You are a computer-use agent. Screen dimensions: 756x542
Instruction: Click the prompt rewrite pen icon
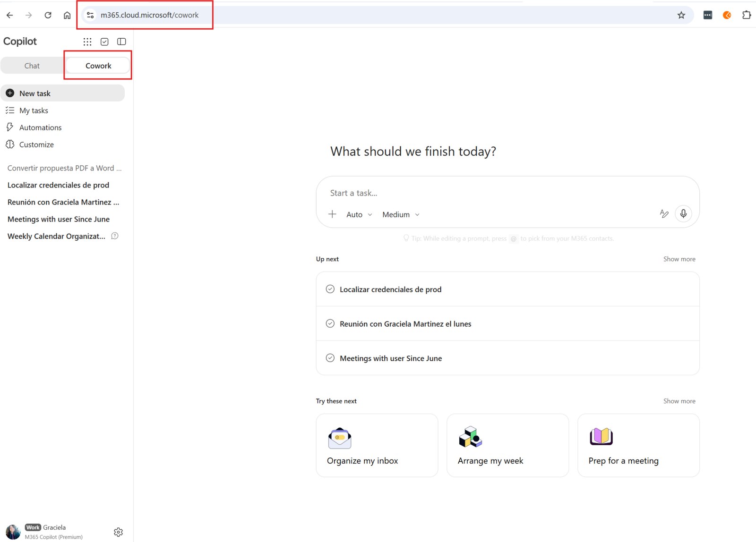pyautogui.click(x=664, y=214)
